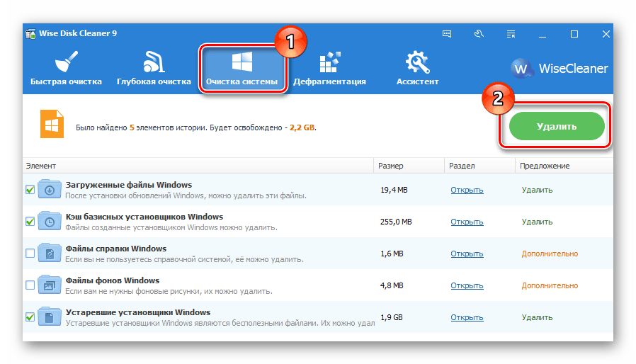The height and width of the screenshot is (364, 636).
Task: Uncheck the Windows downloaded files checkbox
Action: tap(30, 190)
